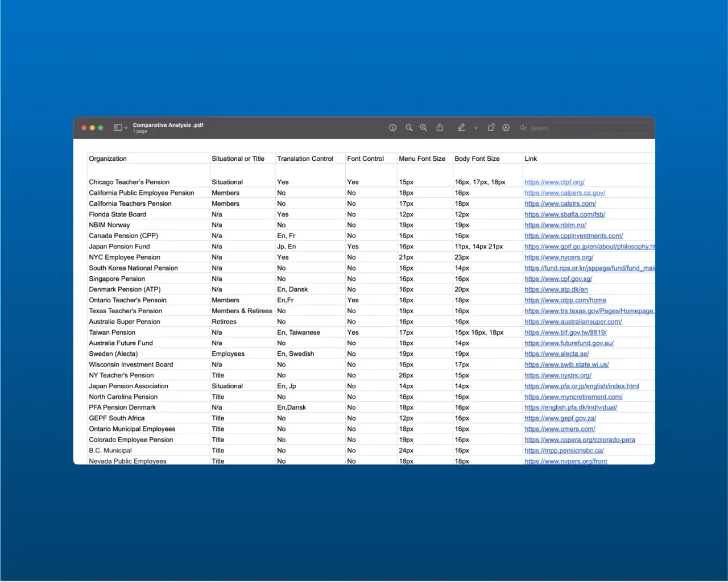Screen dimensions: 728x582
Task: Visit the swib.state.wi.us link
Action: click(x=566, y=365)
